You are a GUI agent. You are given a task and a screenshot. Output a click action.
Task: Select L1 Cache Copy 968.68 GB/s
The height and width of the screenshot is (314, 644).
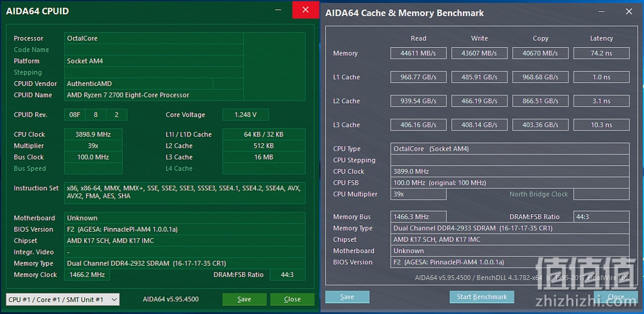pos(540,77)
